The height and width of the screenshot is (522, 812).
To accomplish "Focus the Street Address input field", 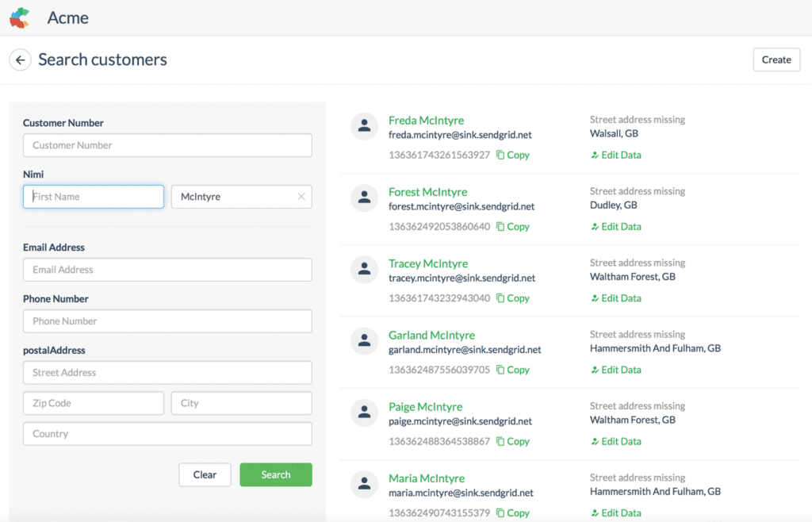I will tap(167, 373).
